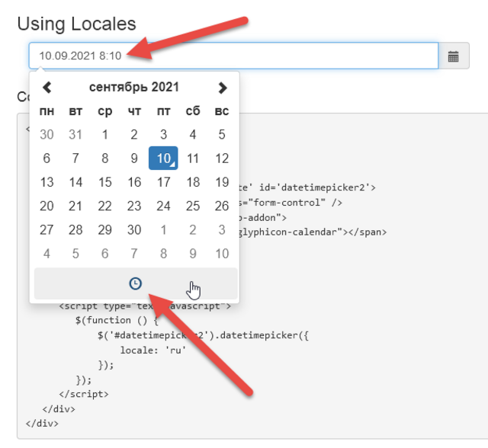Click the closing </script> tag line

click(x=84, y=394)
